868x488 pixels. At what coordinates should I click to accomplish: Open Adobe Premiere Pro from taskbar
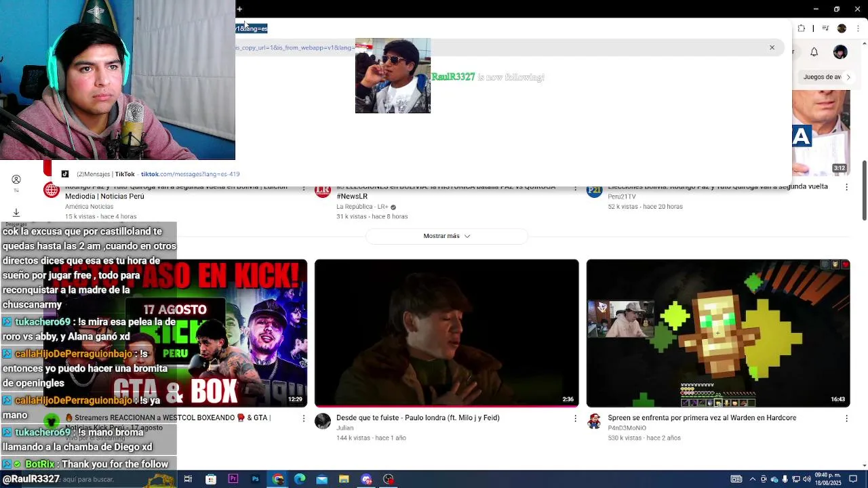(x=233, y=479)
